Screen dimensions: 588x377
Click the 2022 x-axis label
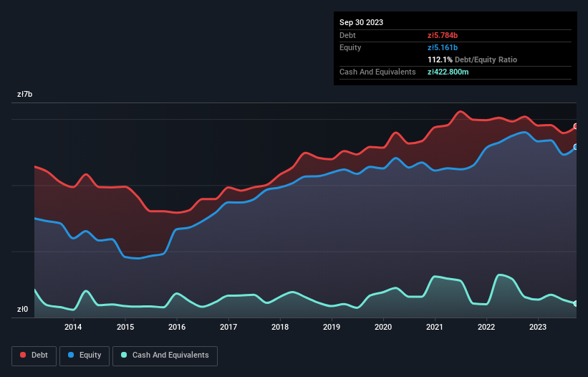click(x=486, y=327)
